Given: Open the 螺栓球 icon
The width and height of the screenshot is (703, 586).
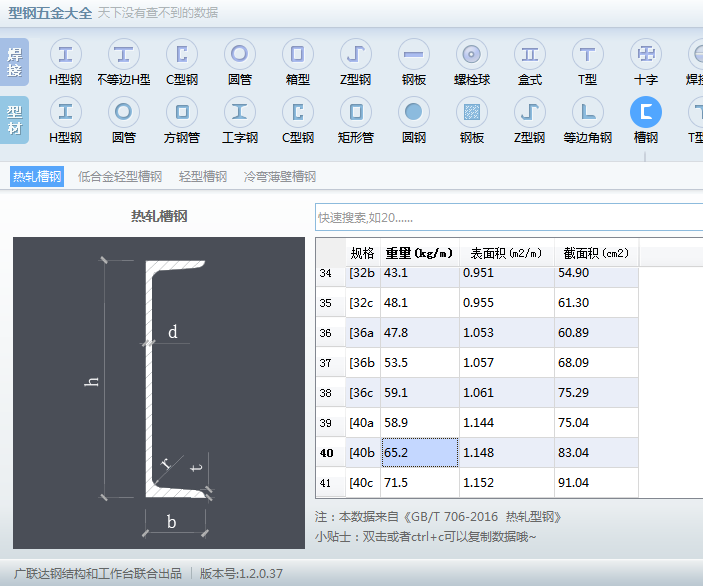Looking at the screenshot, I should tap(472, 54).
